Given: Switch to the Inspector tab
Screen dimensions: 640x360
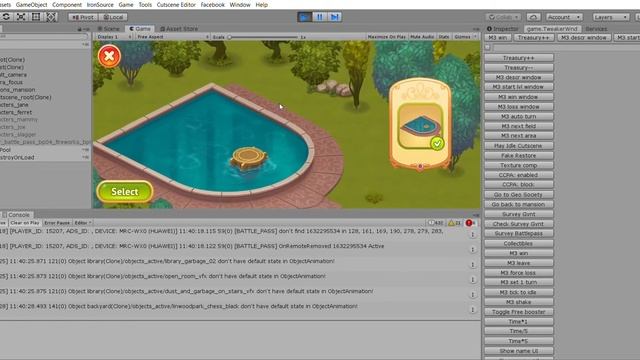Looking at the screenshot, I should click(503, 29).
